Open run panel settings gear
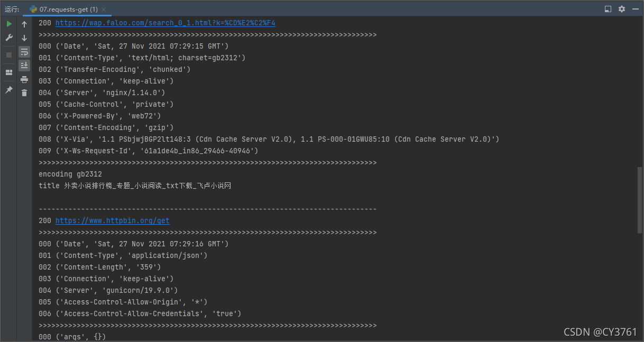The height and width of the screenshot is (342, 644). pos(622,9)
